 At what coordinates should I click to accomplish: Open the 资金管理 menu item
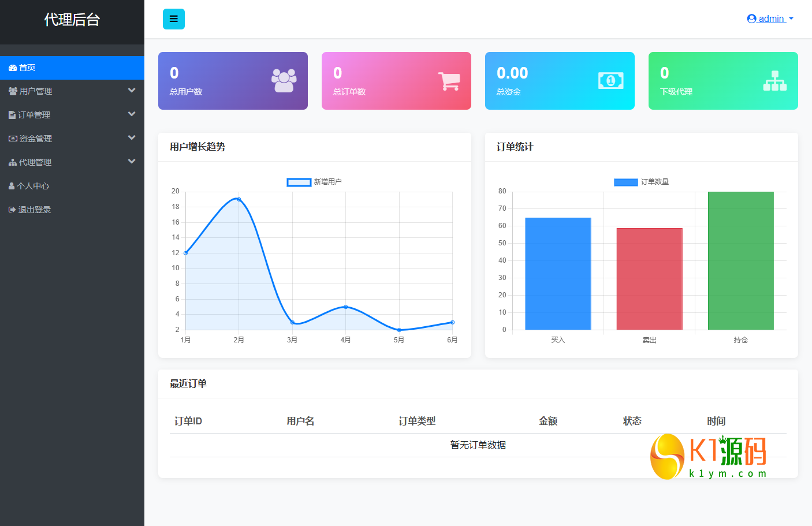[36, 138]
